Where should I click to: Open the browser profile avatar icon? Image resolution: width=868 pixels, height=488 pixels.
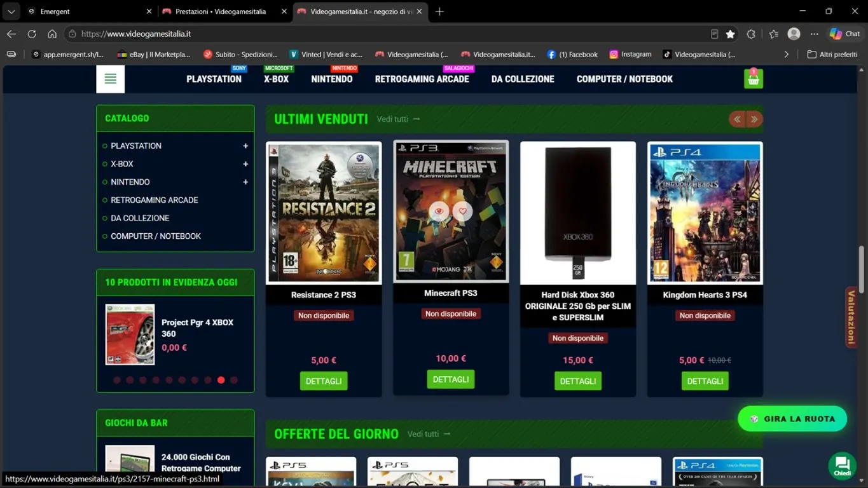[794, 34]
